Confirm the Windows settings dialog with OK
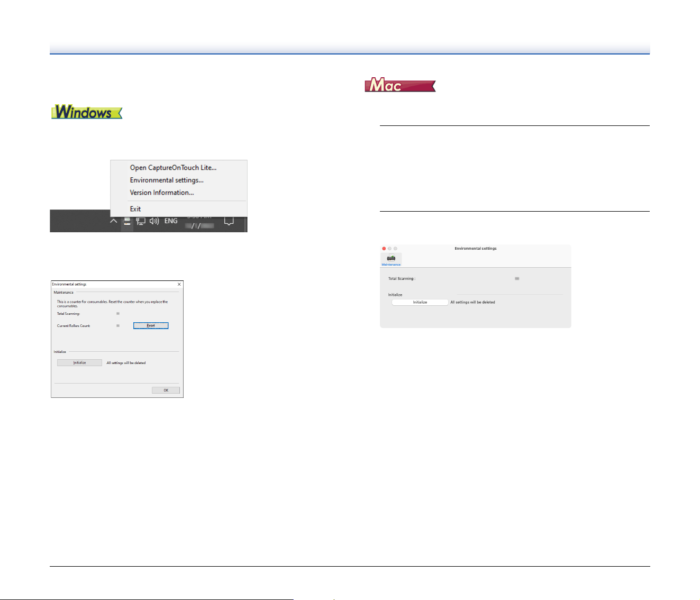This screenshot has width=700, height=600. click(x=166, y=390)
